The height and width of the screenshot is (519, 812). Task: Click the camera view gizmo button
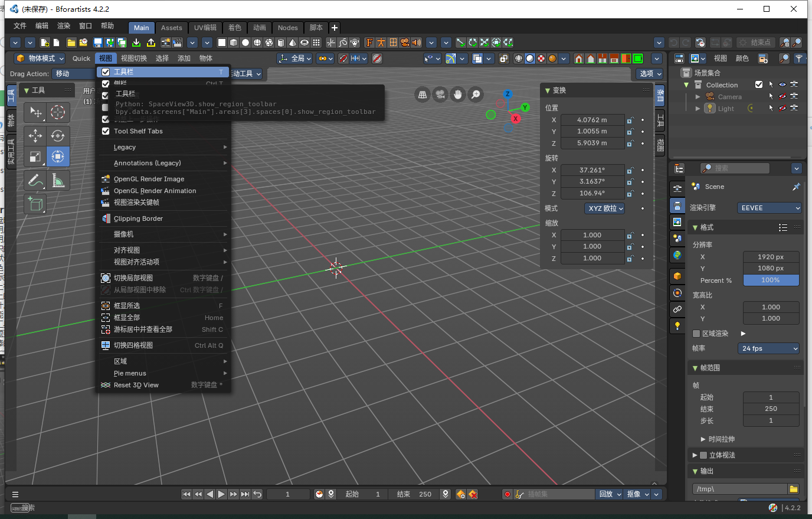(440, 94)
